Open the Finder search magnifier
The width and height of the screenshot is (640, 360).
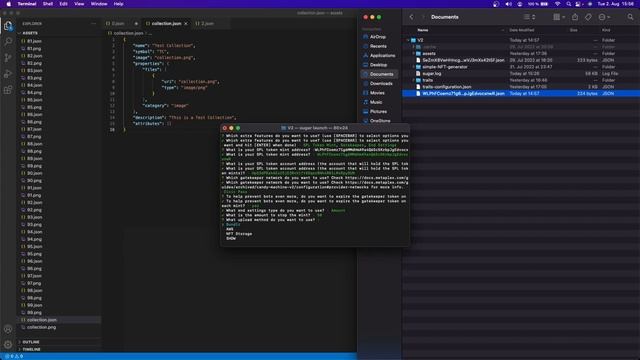click(630, 17)
